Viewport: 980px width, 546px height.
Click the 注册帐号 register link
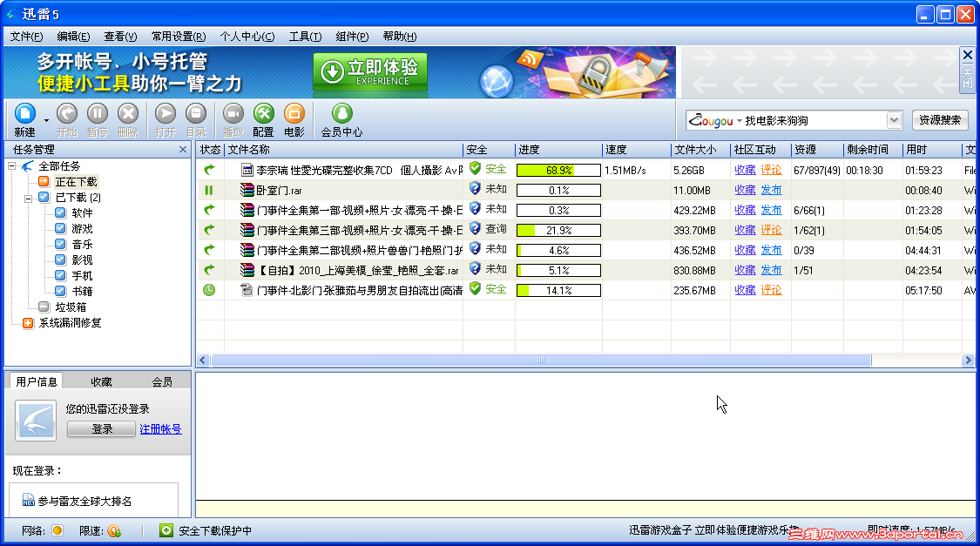160,429
